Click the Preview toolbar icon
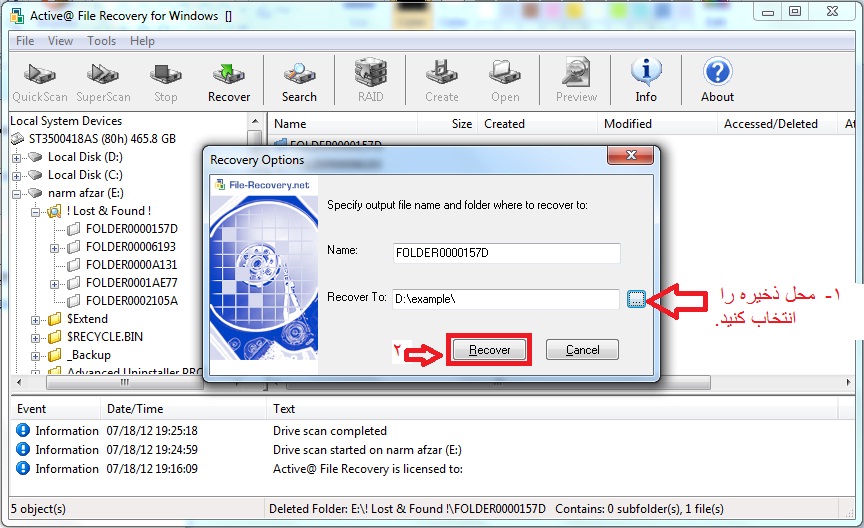This screenshot has height=528, width=864. coord(576,82)
